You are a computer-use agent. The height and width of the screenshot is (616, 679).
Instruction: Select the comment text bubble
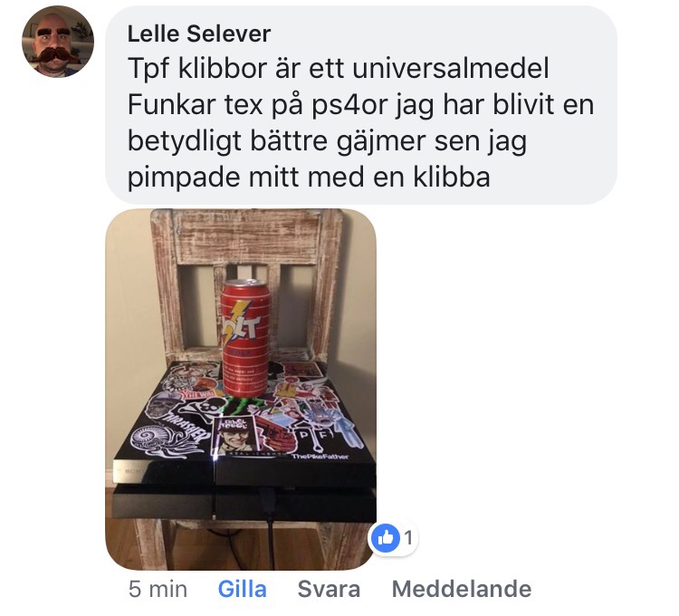[x=361, y=105]
